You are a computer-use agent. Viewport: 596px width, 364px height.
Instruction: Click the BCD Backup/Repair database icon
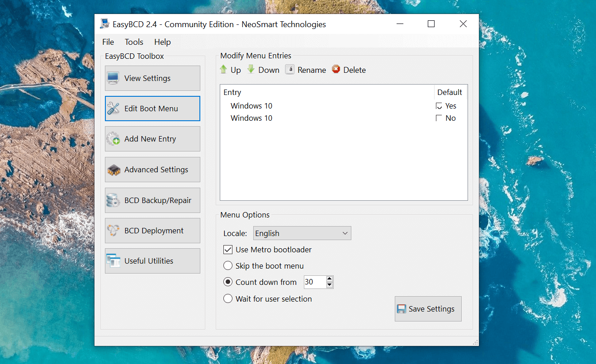(113, 200)
